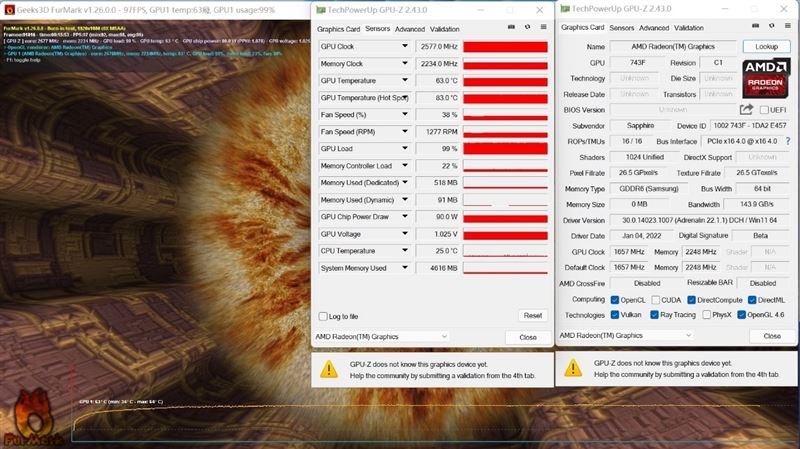Click the BIOS export share icon
This screenshot has width=800, height=449.
point(746,109)
